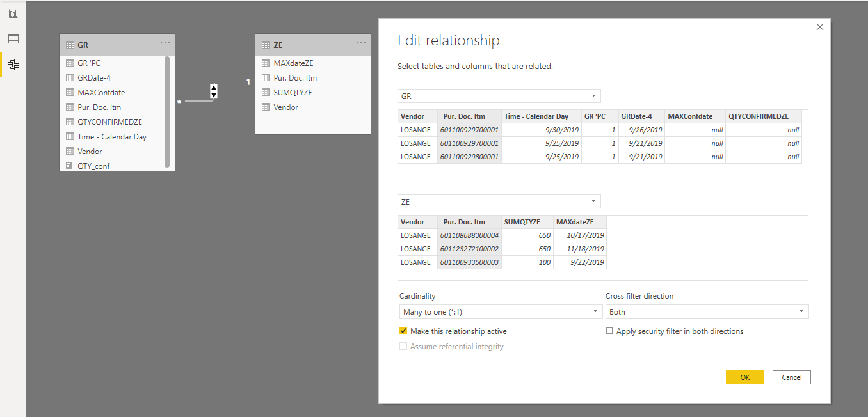
Task: Open the GR table selection dropdown
Action: [499, 96]
